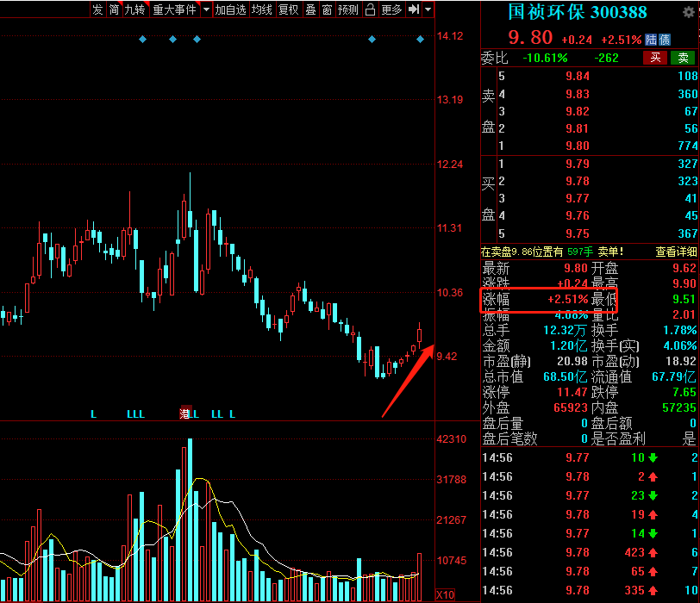
Task: Select sell level 1 price 9.80
Action: click(x=578, y=146)
